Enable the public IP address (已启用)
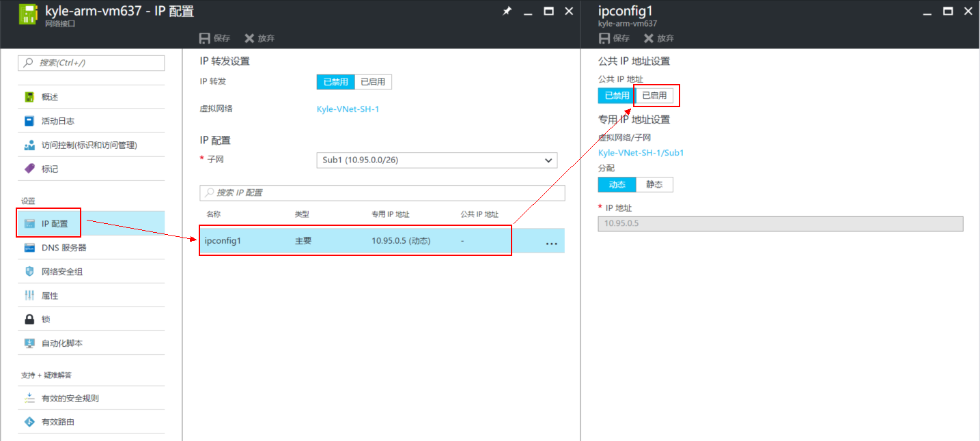This screenshot has height=441, width=980. [x=656, y=96]
